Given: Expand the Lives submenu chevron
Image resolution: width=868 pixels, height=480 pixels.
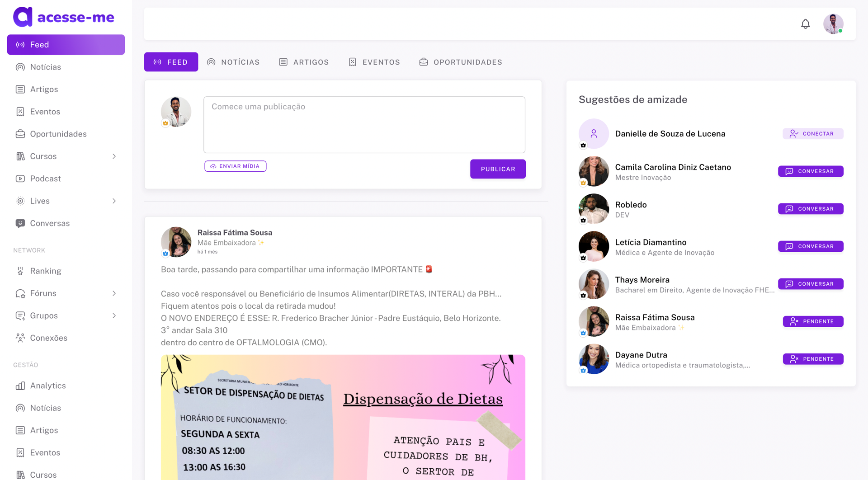Looking at the screenshot, I should pos(114,201).
